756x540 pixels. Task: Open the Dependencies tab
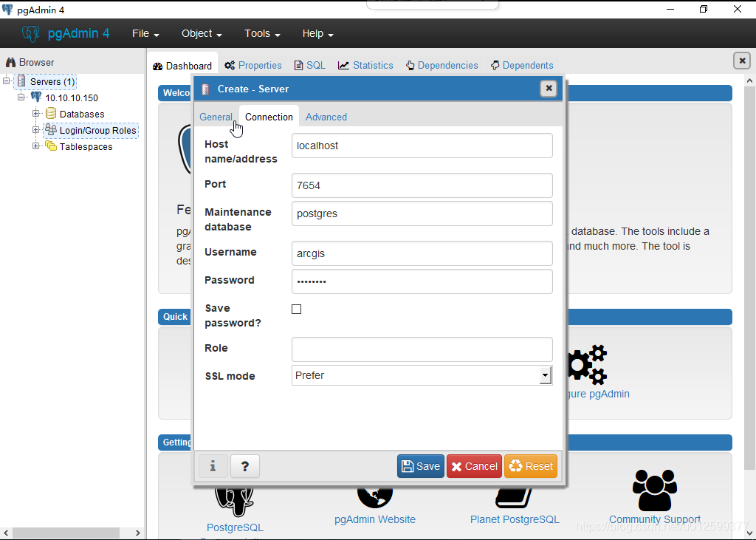(442, 65)
